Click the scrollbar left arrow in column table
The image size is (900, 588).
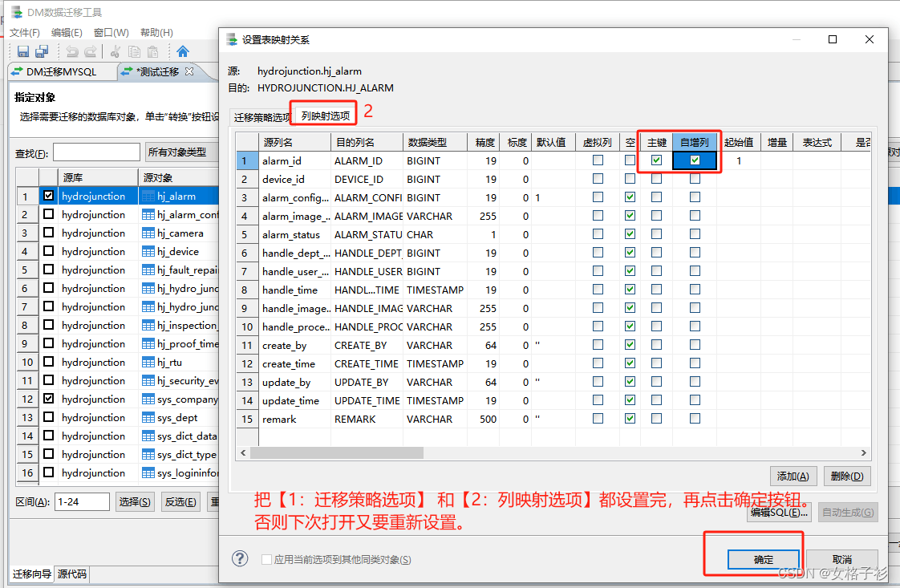(x=243, y=453)
